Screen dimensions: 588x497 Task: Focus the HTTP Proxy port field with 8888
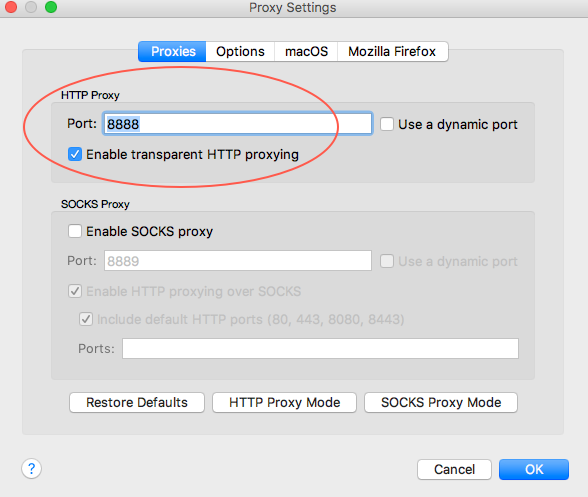pos(238,123)
